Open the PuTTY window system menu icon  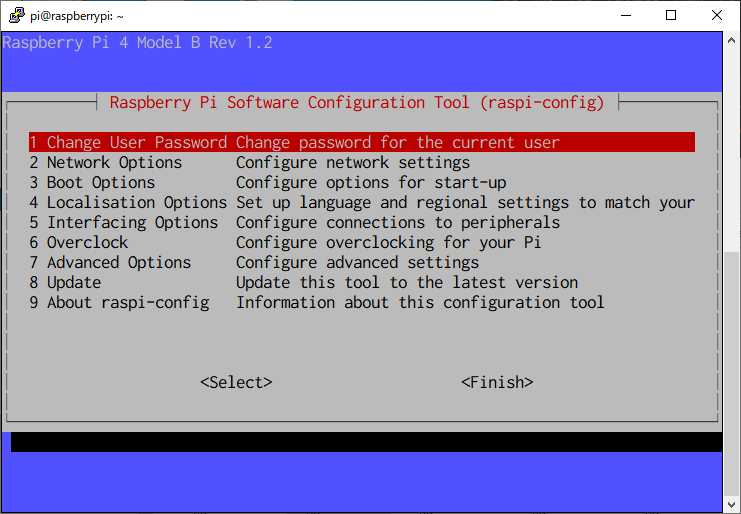coord(17,15)
